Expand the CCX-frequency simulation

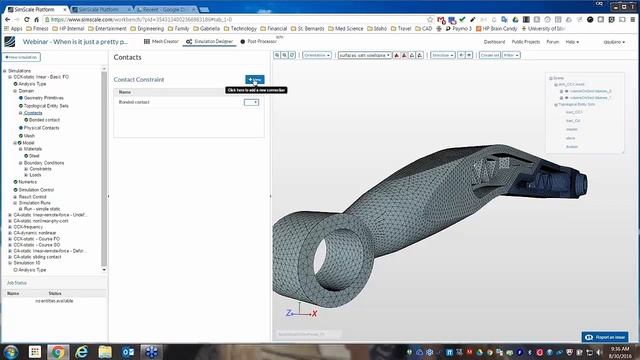10,227
